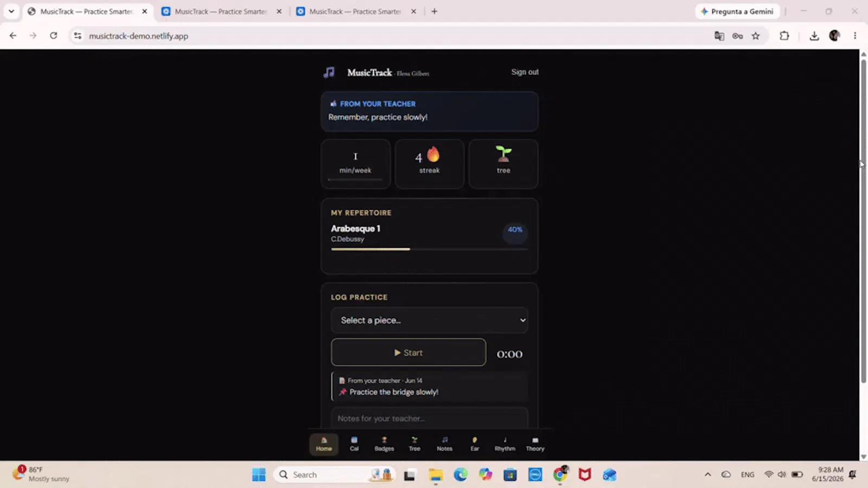Open the Chrome profile avatar

834,36
